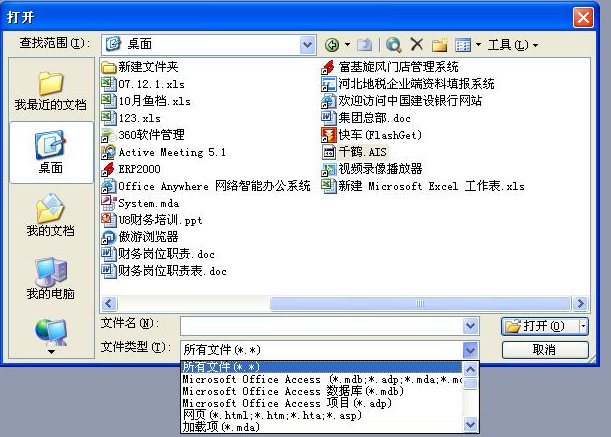Viewport: 611px width, 437px height.
Task: Select the 集团总部.doc file icon
Action: pyautogui.click(x=328, y=118)
